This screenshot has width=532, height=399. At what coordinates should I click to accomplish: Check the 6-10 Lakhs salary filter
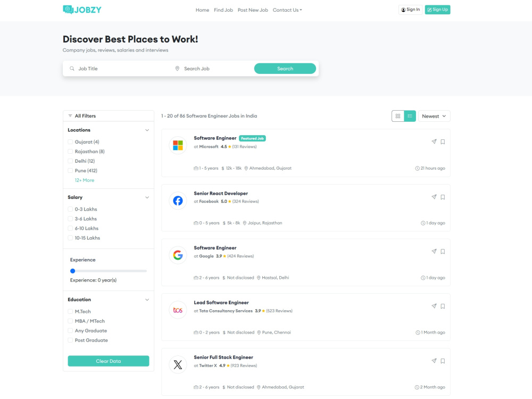pos(70,228)
